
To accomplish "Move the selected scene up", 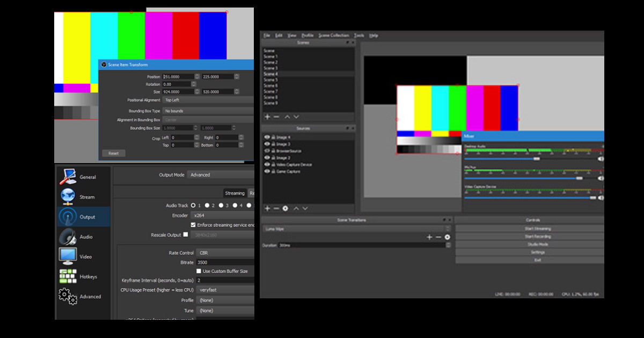I will pyautogui.click(x=287, y=116).
